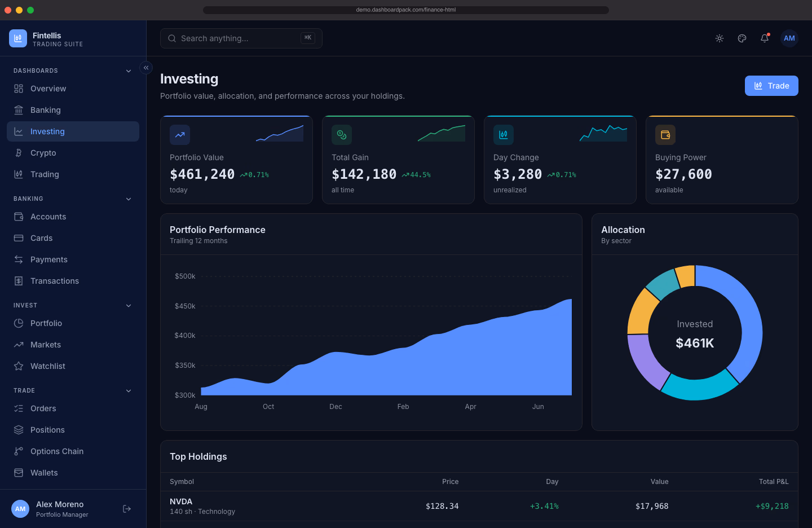Go to Payments page label

[x=49, y=259]
